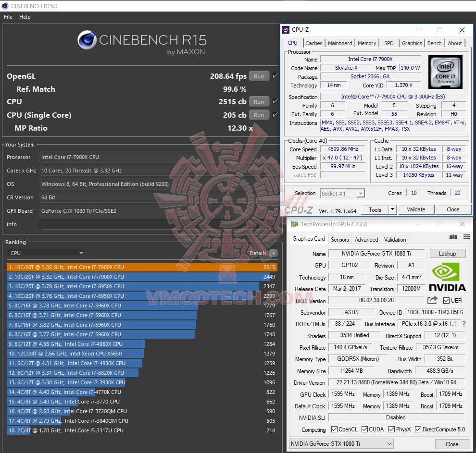
Task: Toggle the CPU test checkmark
Action: click(x=275, y=101)
